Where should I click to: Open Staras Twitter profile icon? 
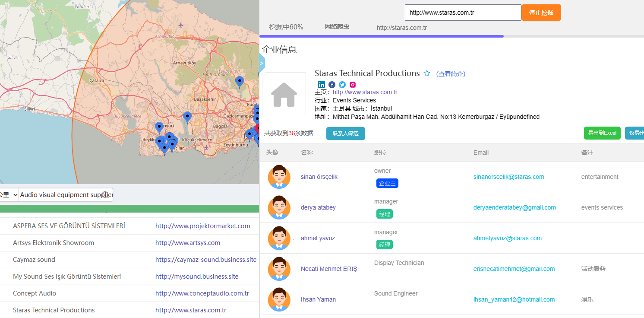pos(342,85)
